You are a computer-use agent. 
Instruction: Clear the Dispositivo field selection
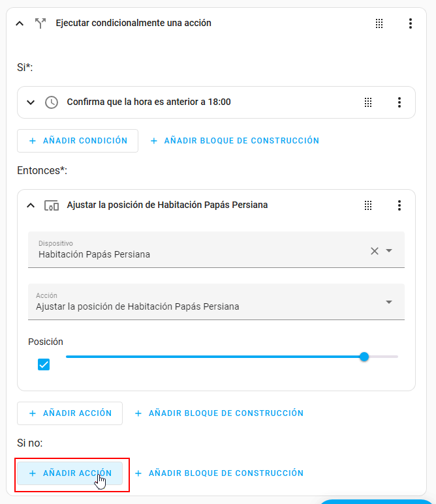[375, 251]
